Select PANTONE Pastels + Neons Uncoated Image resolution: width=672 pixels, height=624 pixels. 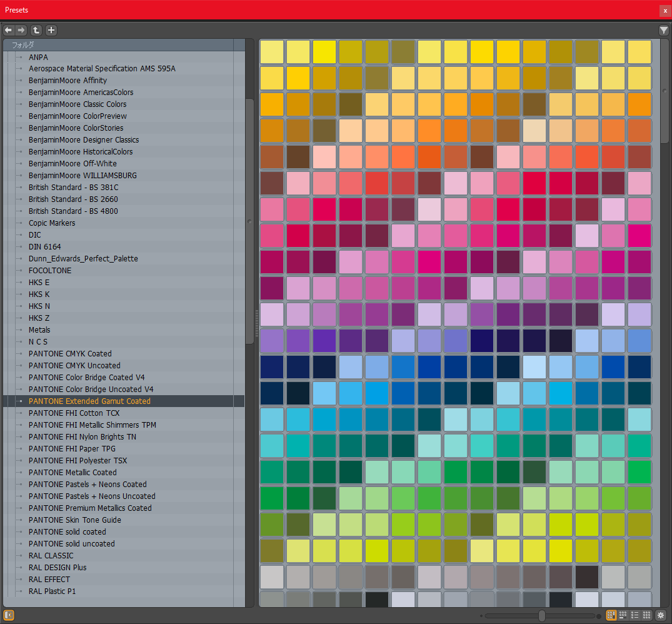(92, 496)
